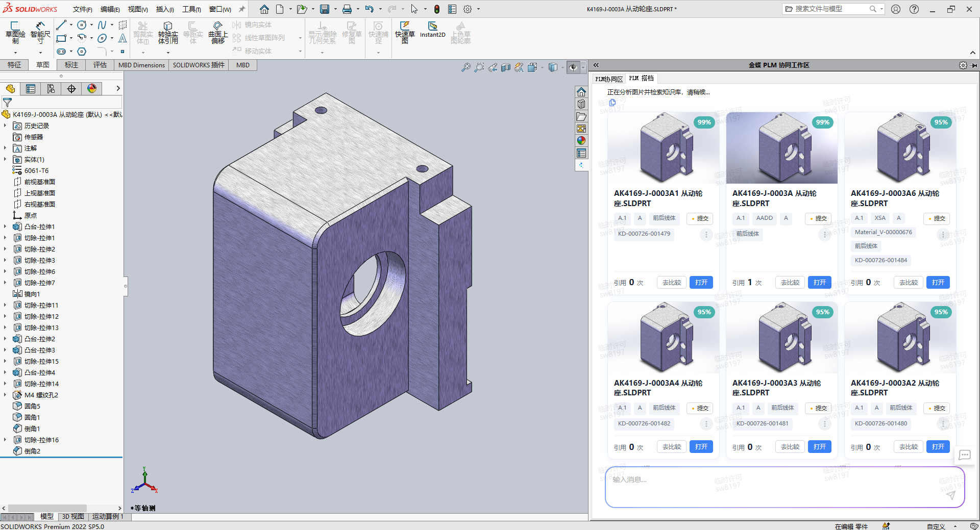Click 打开 on the AK4169-J-0003A1 card
980x530 pixels.
tap(701, 283)
